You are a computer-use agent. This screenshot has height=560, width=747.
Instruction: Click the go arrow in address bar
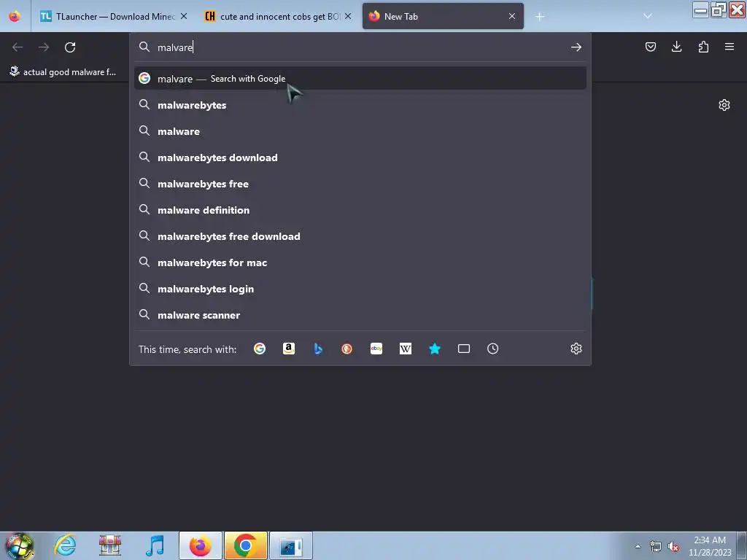pyautogui.click(x=576, y=47)
